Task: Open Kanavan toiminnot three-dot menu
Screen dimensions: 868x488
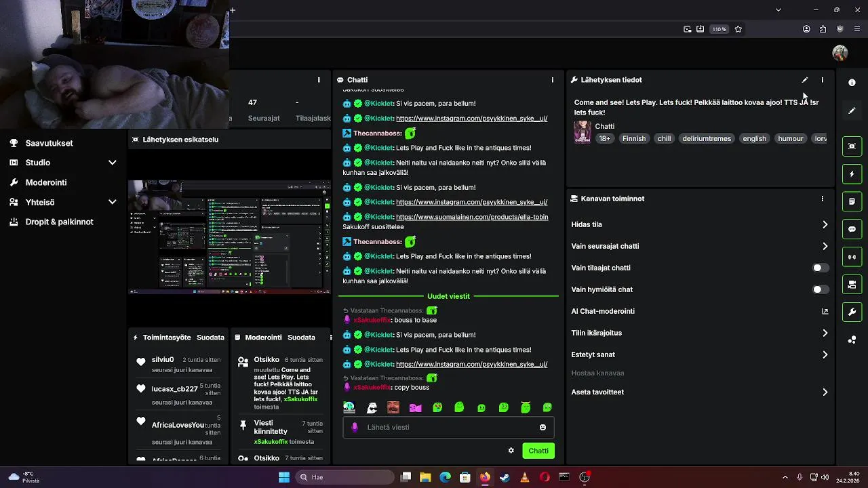Action: (823, 199)
